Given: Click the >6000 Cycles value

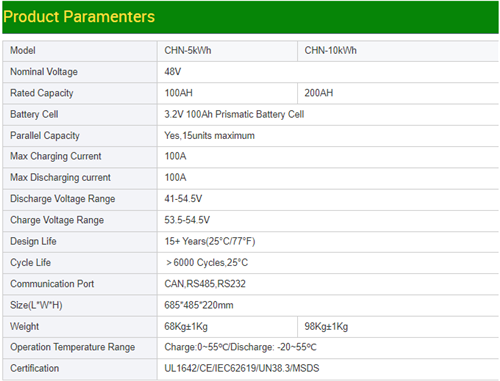Looking at the screenshot, I should 207,263.
